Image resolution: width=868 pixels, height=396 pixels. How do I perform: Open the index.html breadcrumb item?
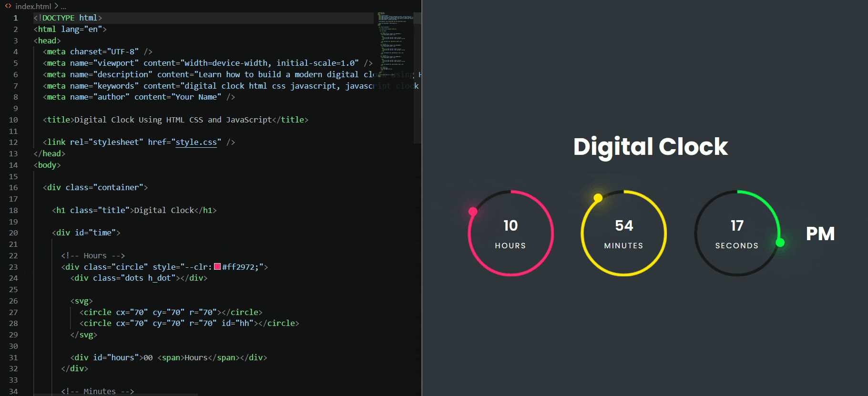click(33, 6)
